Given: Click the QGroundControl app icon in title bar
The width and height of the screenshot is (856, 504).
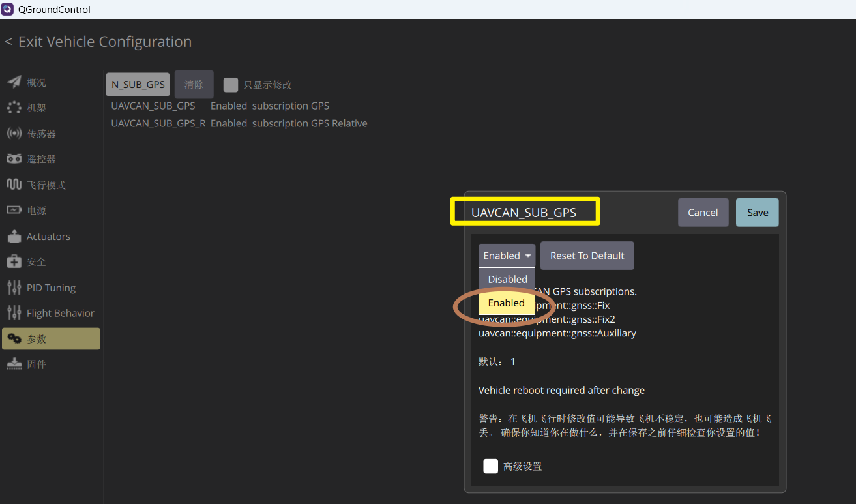Looking at the screenshot, I should pyautogui.click(x=8, y=9).
